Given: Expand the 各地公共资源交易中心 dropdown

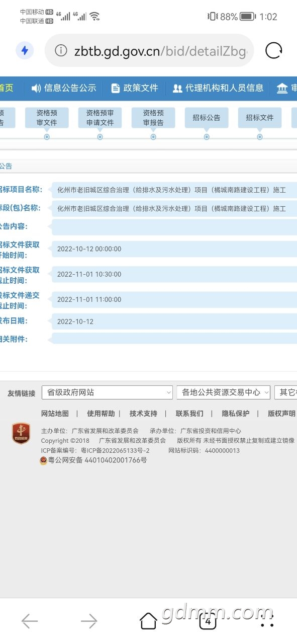Looking at the screenshot, I should point(224,392).
